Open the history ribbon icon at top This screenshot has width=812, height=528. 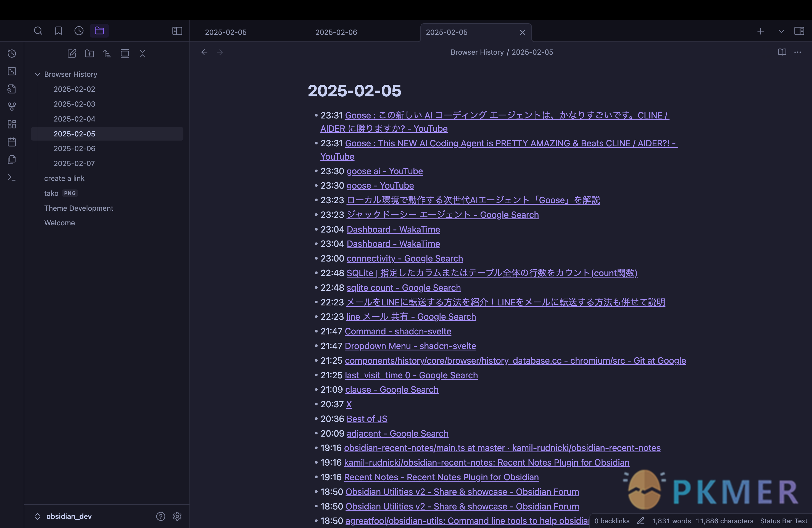click(12, 54)
